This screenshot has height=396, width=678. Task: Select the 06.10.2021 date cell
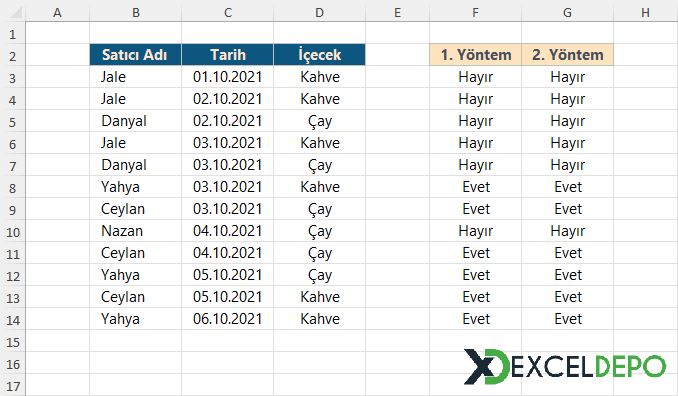pos(228,319)
